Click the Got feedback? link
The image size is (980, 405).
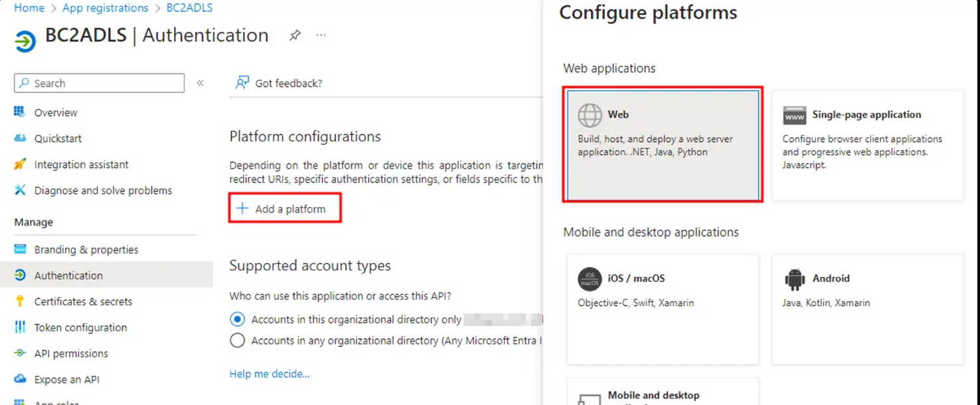click(x=289, y=83)
